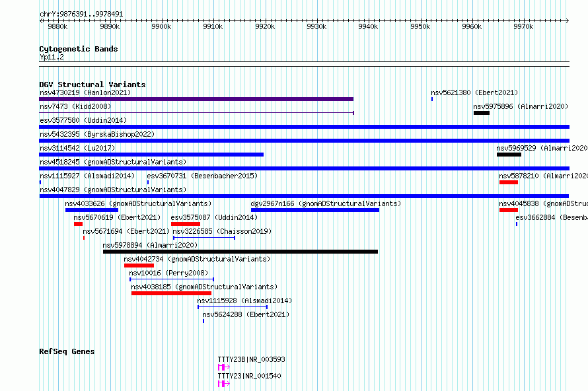Open nsv5621380 (Ebert2021) label
This screenshot has width=588, height=391.
pyautogui.click(x=474, y=92)
